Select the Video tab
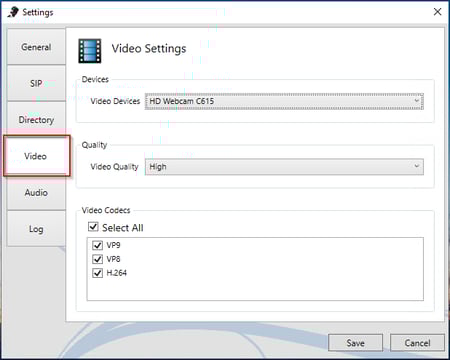 37,156
